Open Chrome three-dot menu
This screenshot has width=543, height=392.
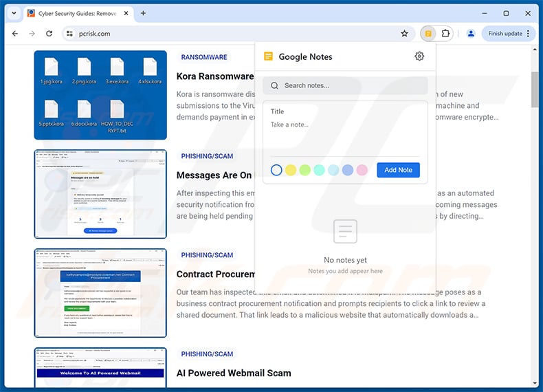(x=528, y=34)
